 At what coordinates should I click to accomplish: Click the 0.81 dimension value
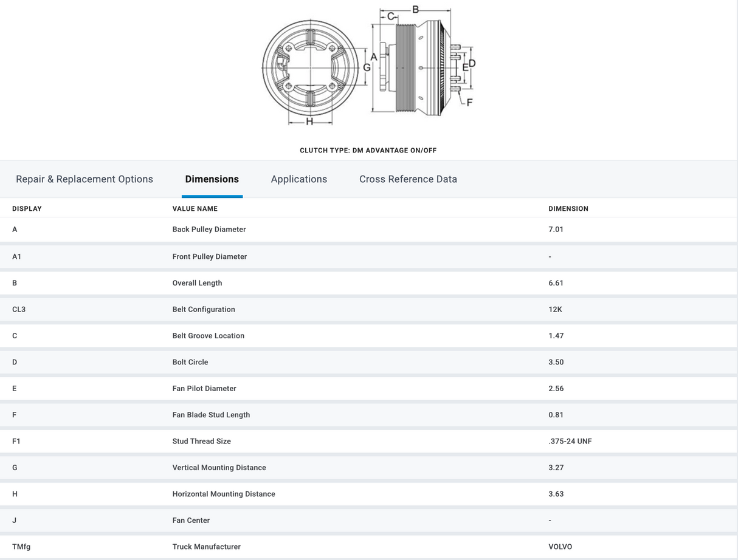click(556, 415)
